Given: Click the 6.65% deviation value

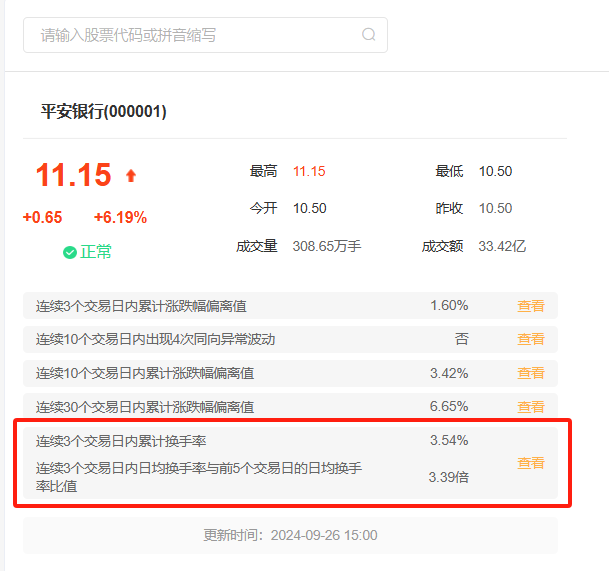Looking at the screenshot, I should [x=449, y=406].
